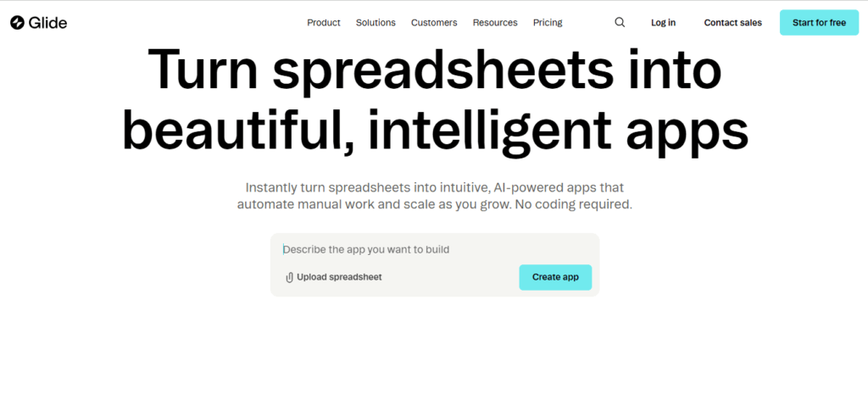Image resolution: width=868 pixels, height=394 pixels.
Task: Click the 'Turn spreadsheets into' headline line
Action: pos(434,70)
